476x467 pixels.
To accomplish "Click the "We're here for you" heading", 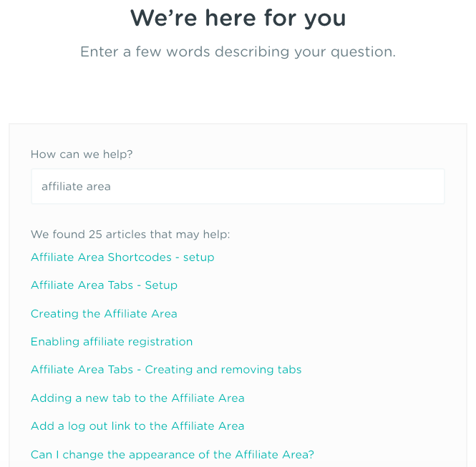I will tap(238, 18).
